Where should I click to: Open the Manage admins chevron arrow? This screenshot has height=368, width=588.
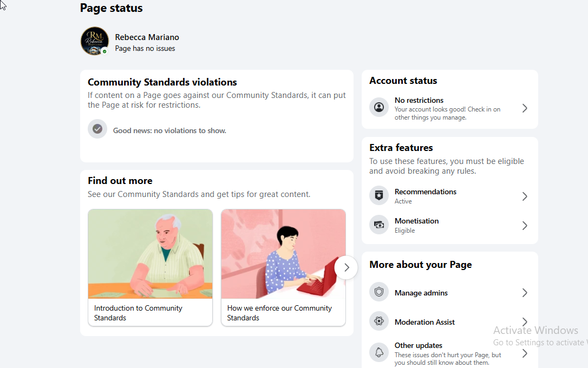pyautogui.click(x=525, y=293)
